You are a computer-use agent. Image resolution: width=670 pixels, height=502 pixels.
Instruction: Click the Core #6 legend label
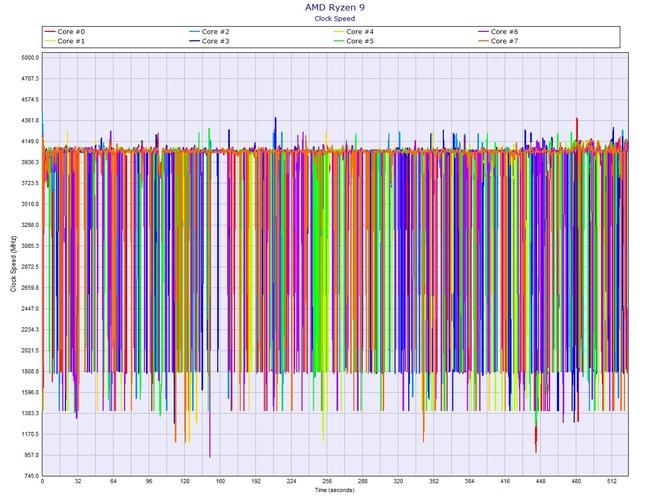click(x=504, y=32)
